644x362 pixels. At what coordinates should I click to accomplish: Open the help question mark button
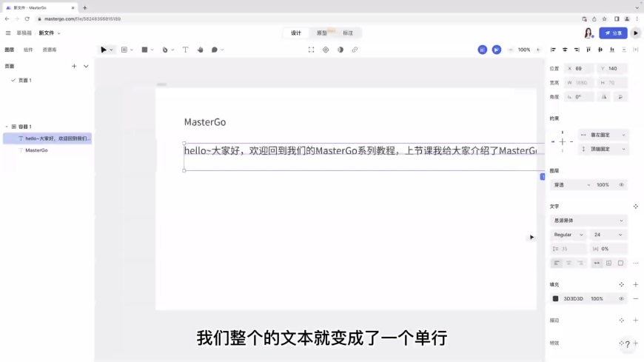627,344
